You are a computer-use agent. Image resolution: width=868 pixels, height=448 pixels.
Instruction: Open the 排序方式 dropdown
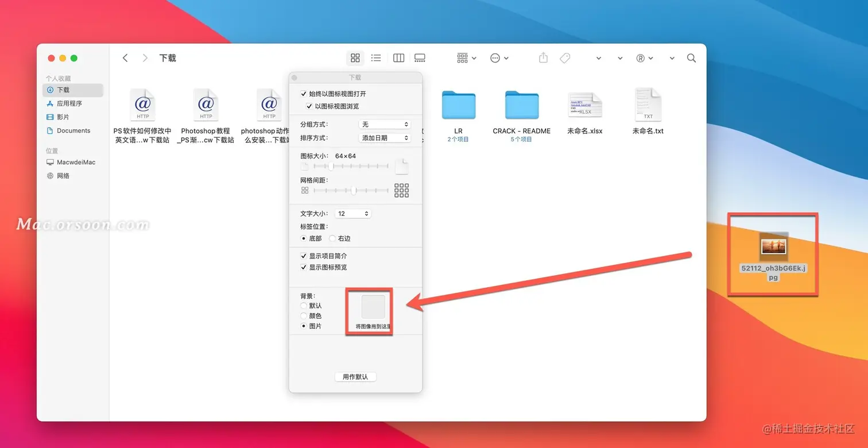385,138
